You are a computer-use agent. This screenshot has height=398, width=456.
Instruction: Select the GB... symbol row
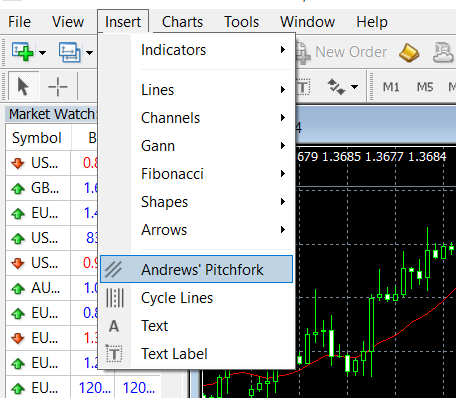coord(52,188)
